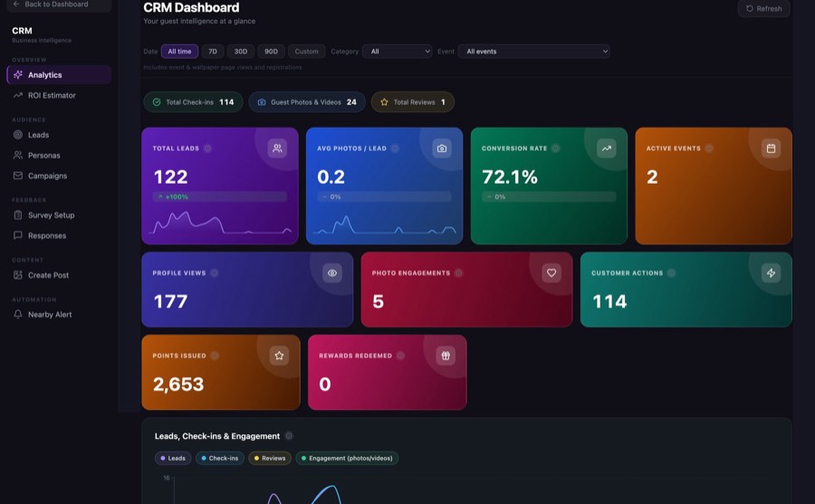Viewport: 815px width, 504px height.
Task: Click the camera icon on Avg Photos card
Action: (442, 148)
